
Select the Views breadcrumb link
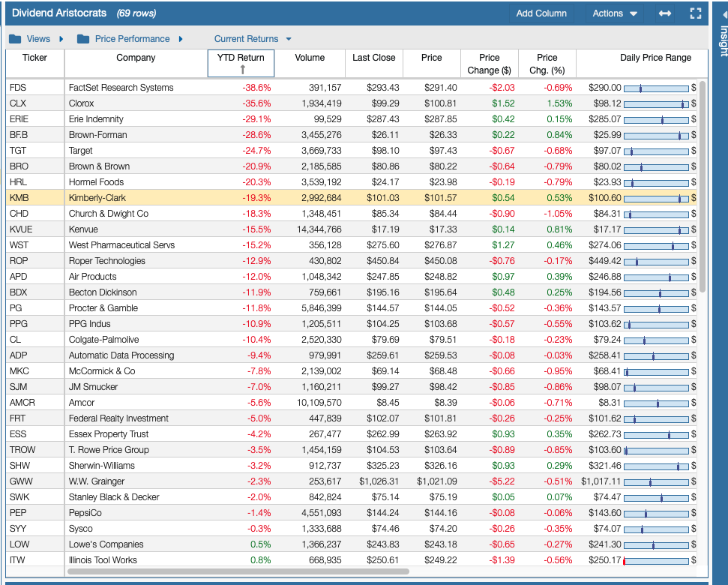(38, 37)
